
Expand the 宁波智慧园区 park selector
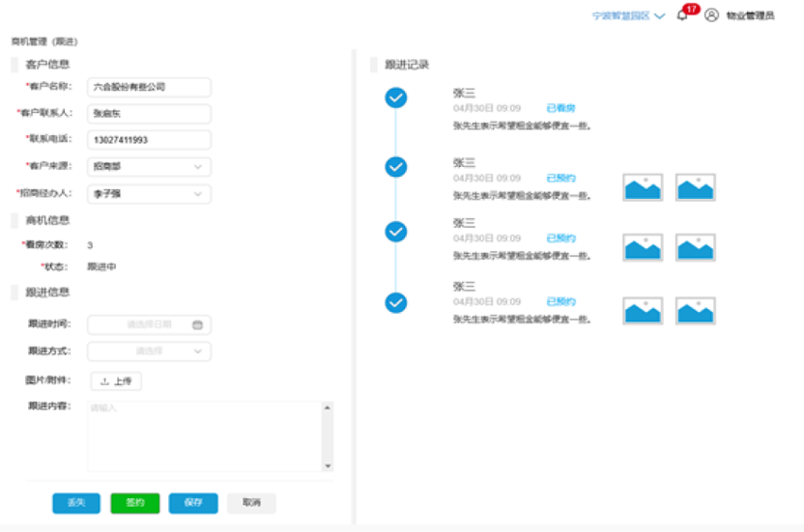coord(629,15)
